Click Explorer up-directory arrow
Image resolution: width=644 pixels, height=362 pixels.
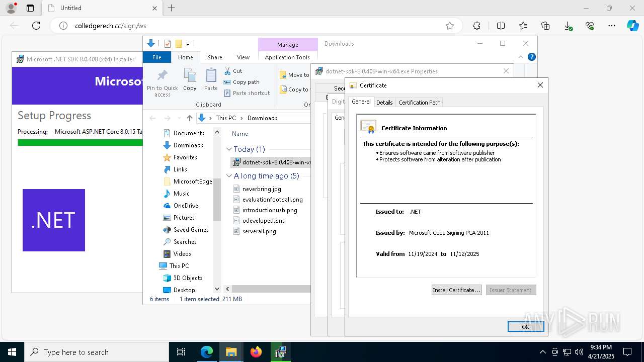click(x=189, y=118)
